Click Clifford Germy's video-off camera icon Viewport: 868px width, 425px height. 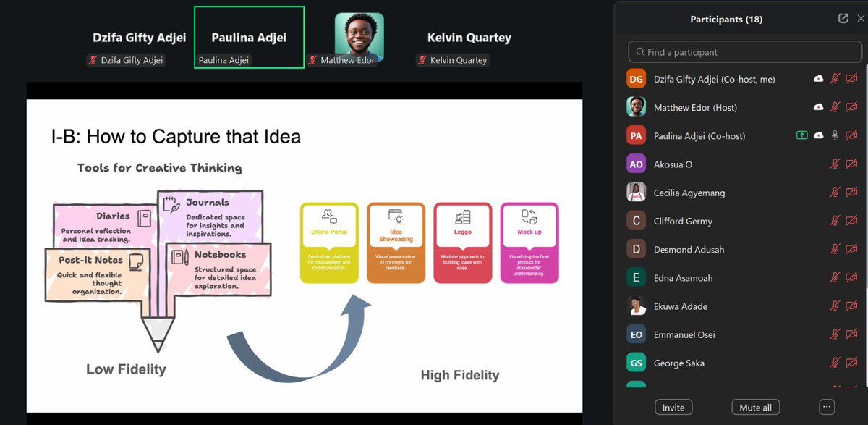click(x=851, y=221)
